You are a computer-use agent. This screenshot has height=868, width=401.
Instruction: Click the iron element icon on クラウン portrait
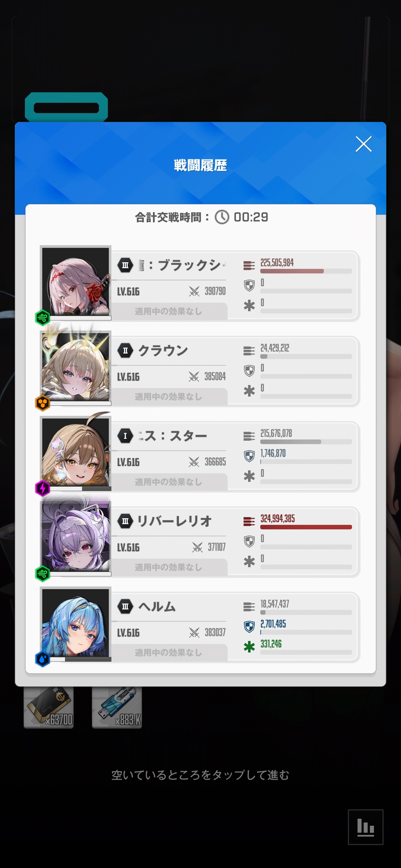coord(42,403)
